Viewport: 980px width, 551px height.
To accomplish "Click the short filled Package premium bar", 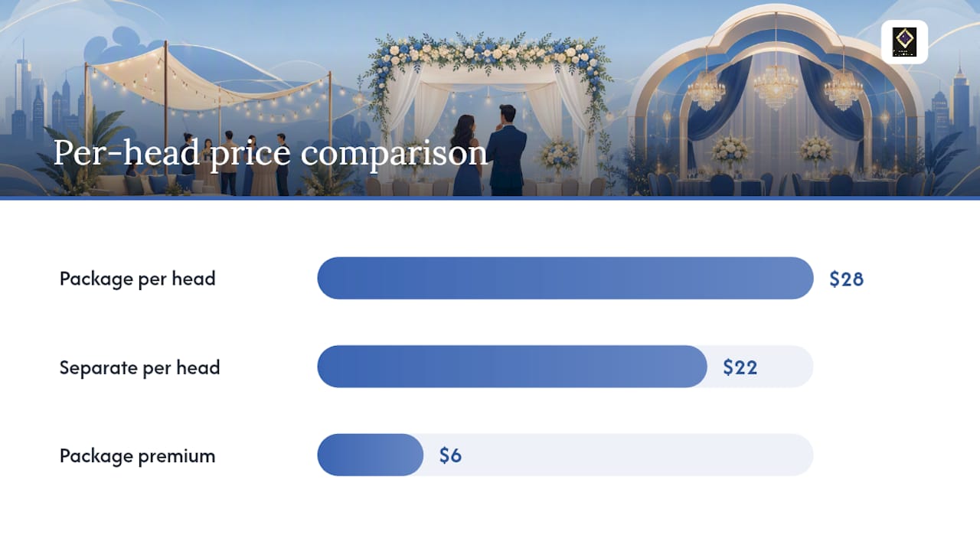I will click(x=371, y=455).
